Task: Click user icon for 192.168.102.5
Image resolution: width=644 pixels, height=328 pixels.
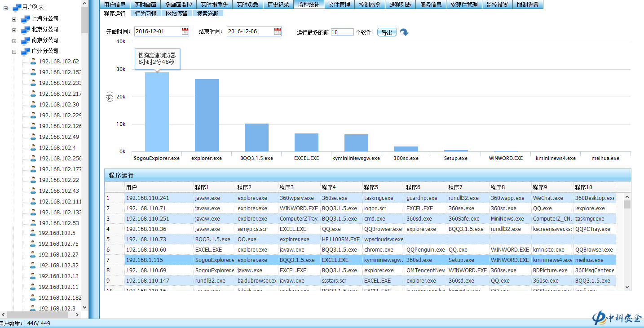Action: click(x=33, y=233)
